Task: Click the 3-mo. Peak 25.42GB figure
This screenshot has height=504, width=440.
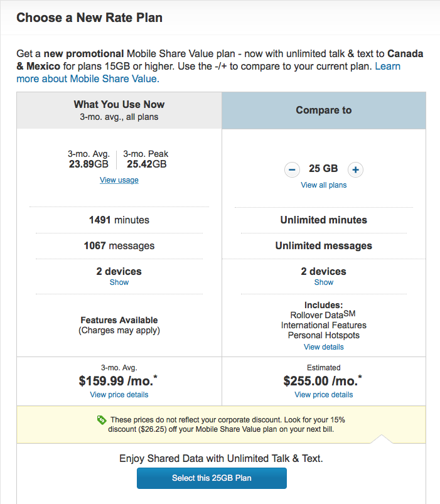Action: coord(146,164)
